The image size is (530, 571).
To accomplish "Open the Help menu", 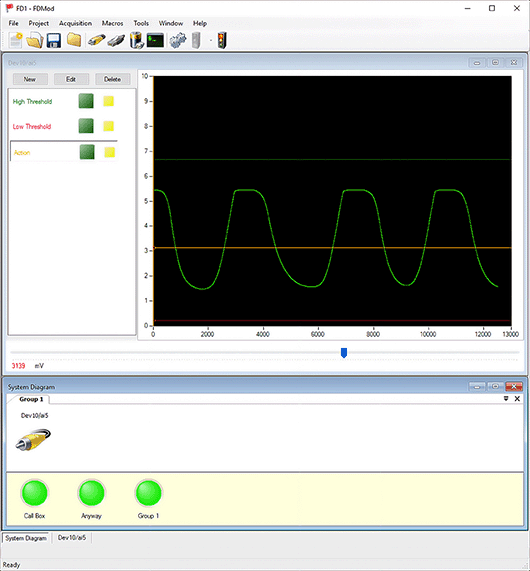I will [200, 23].
